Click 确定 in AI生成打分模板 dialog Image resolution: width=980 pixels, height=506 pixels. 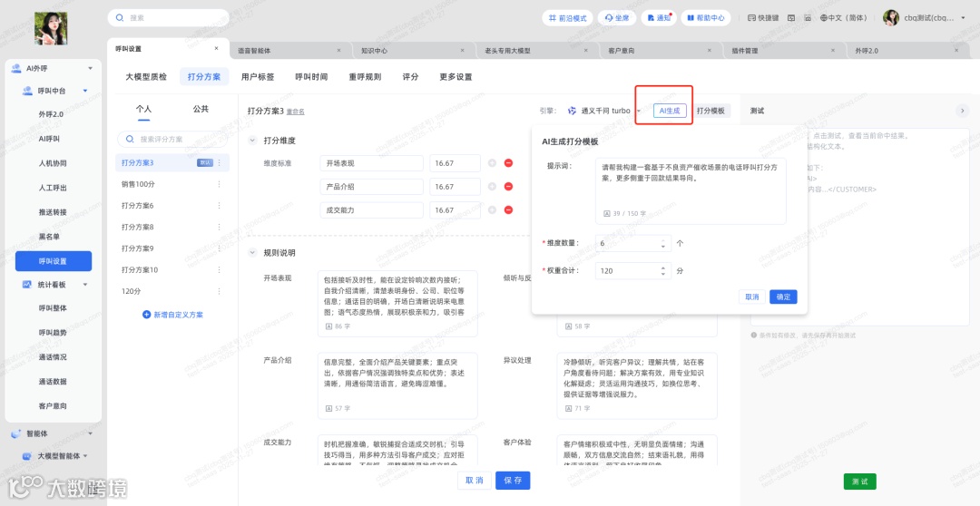[x=783, y=297]
